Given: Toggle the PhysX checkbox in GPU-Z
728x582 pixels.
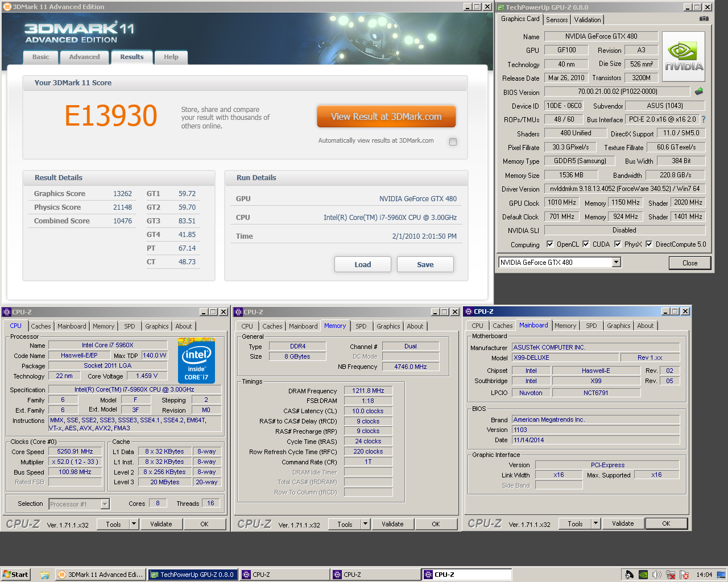Looking at the screenshot, I should (618, 244).
